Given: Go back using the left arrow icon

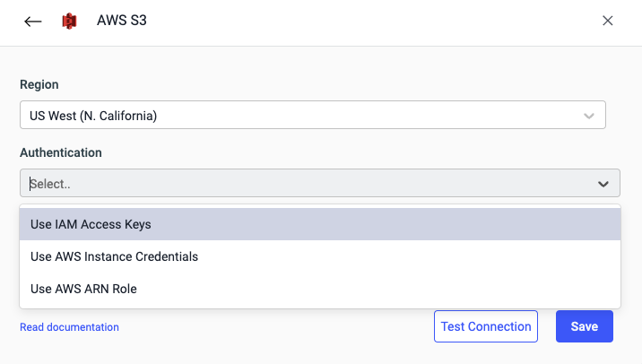Looking at the screenshot, I should click(x=33, y=22).
